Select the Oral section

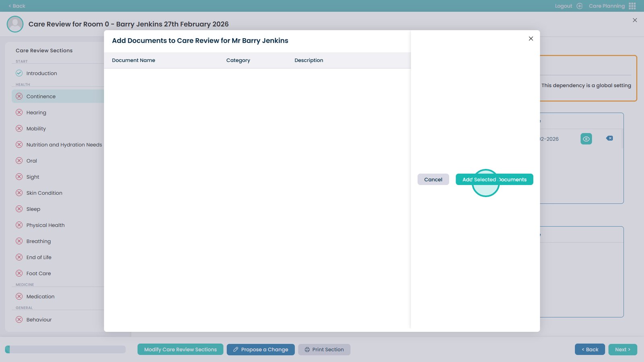click(32, 161)
